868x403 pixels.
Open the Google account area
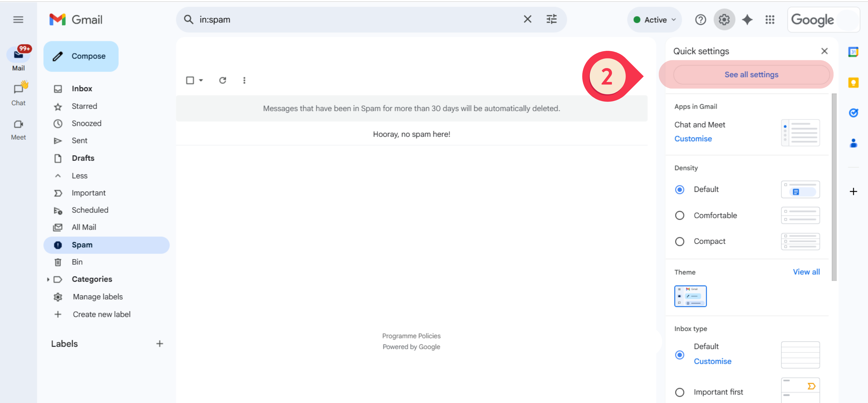(823, 20)
